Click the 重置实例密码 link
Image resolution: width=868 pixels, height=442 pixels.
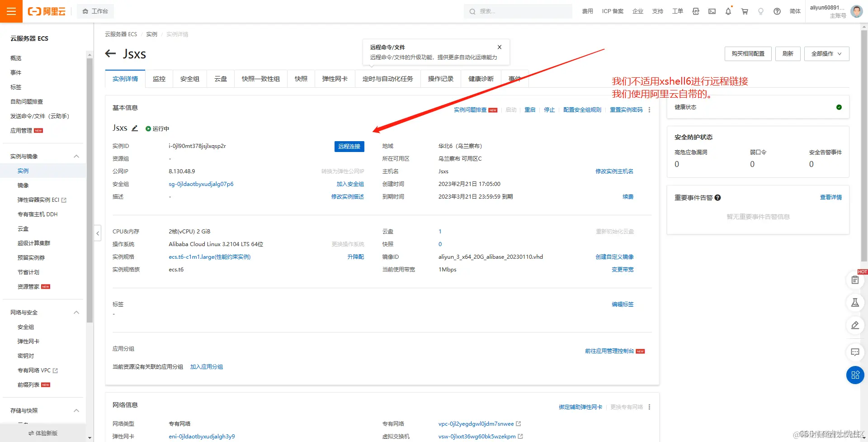coord(626,110)
